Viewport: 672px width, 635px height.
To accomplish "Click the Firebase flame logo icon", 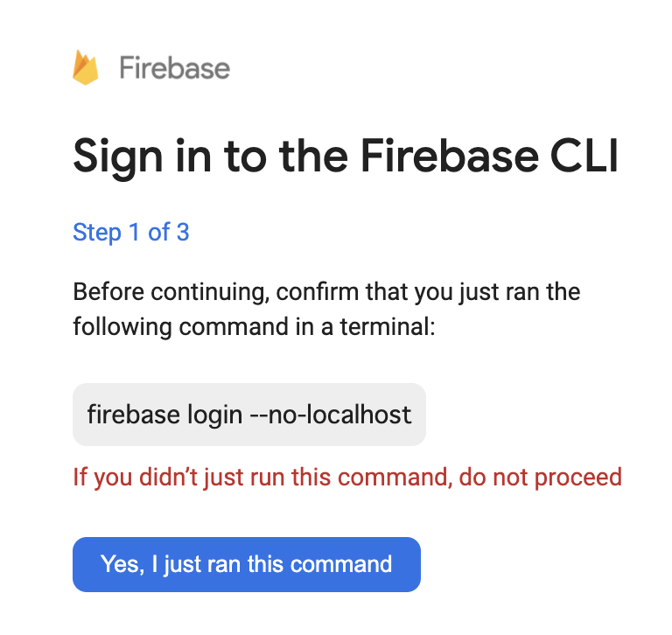I will click(x=86, y=67).
